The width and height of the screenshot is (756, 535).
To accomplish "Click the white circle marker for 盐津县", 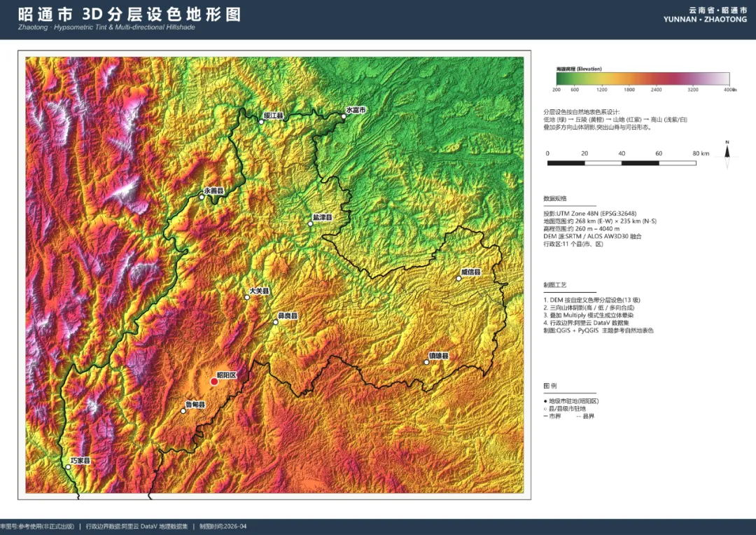I will [x=311, y=224].
